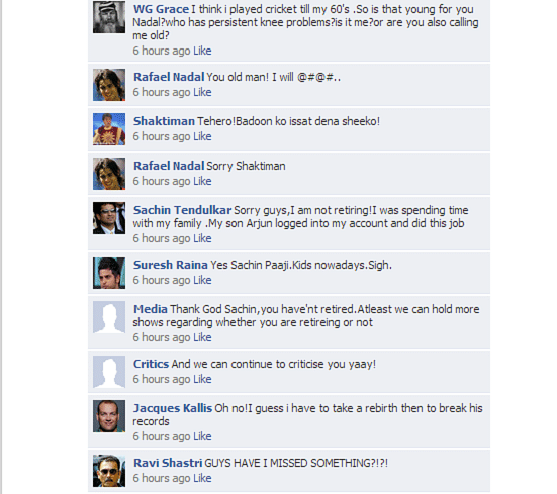Image resolution: width=557 pixels, height=494 pixels.
Task: Open Sachin Tendulkar's profile photo
Action: 109,218
